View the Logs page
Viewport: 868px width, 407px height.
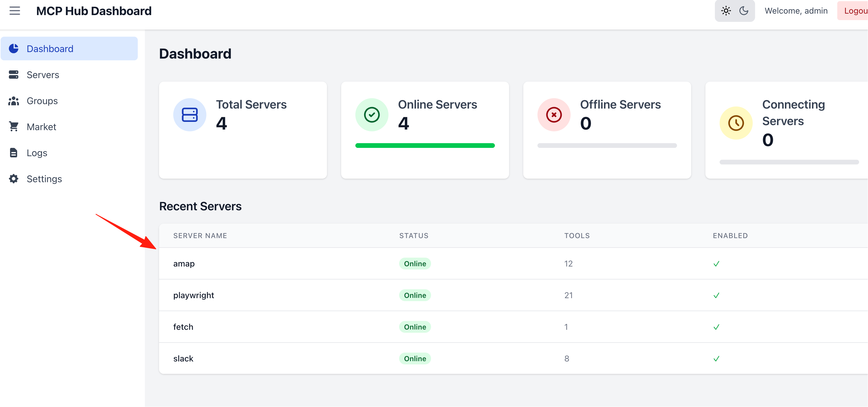tap(69, 153)
